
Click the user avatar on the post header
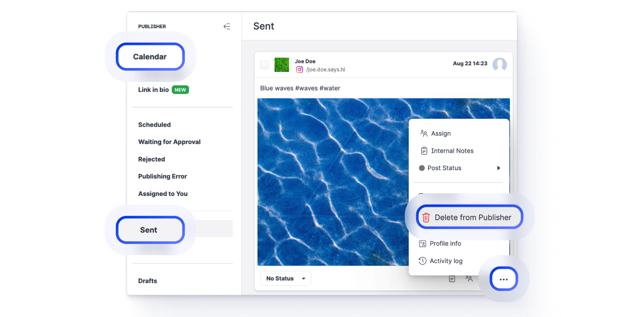pos(499,65)
